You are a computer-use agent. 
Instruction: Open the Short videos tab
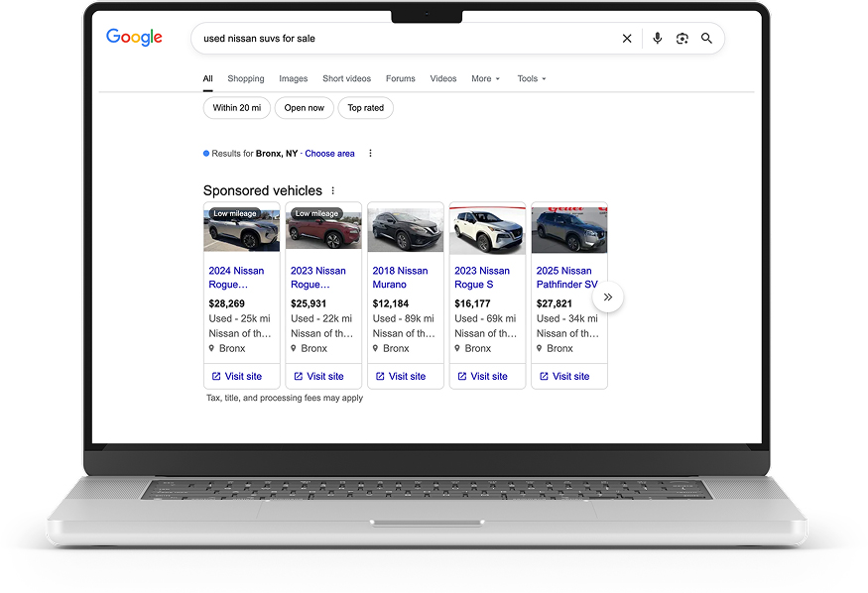point(346,78)
